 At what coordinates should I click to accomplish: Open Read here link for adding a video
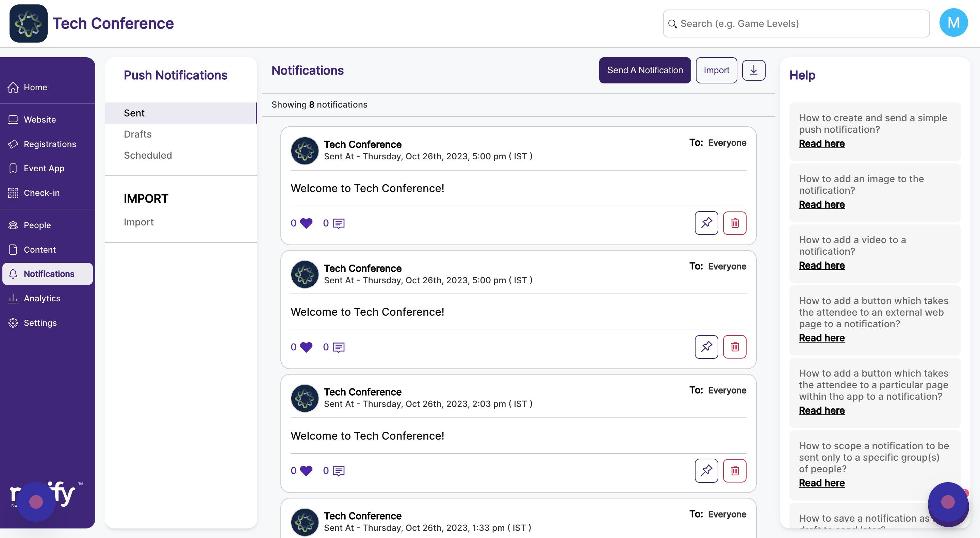(x=821, y=265)
